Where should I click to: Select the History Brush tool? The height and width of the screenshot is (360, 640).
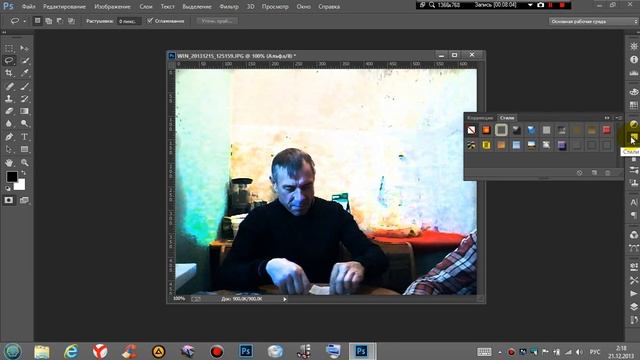click(24, 98)
